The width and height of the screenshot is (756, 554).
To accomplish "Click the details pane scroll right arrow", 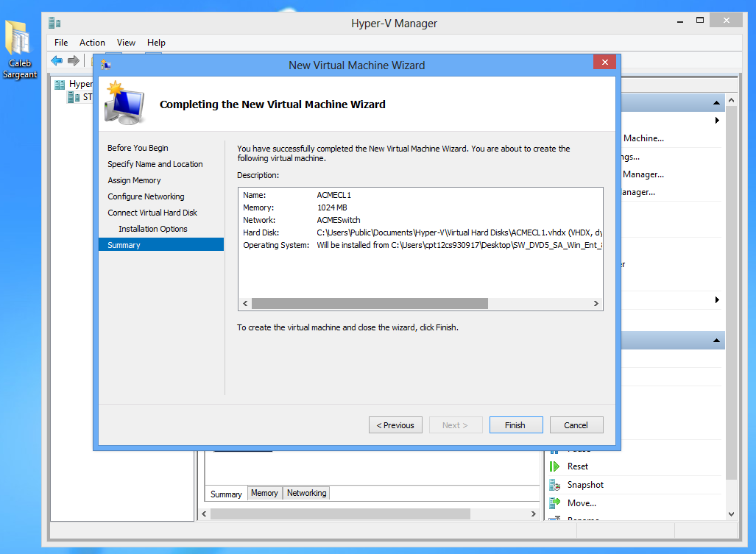I will click(533, 514).
